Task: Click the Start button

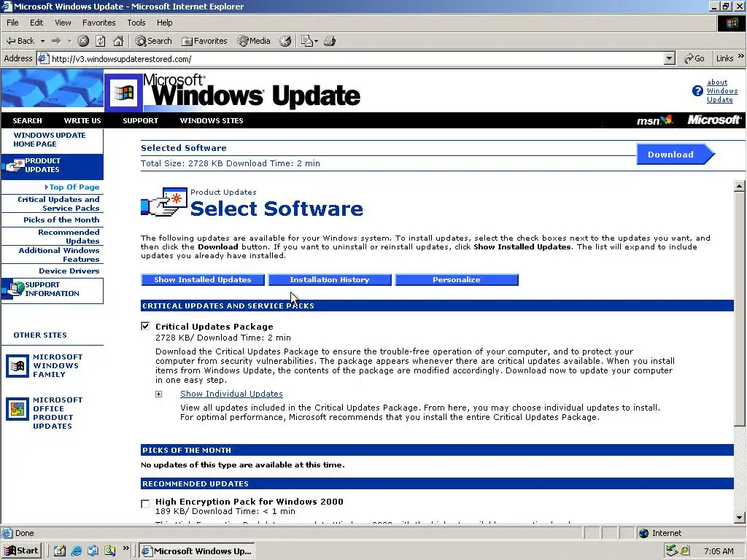Action: tap(21, 551)
